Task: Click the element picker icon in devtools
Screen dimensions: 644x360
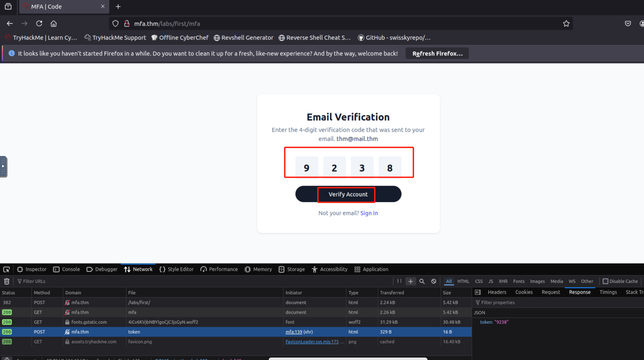Action: tap(7, 269)
